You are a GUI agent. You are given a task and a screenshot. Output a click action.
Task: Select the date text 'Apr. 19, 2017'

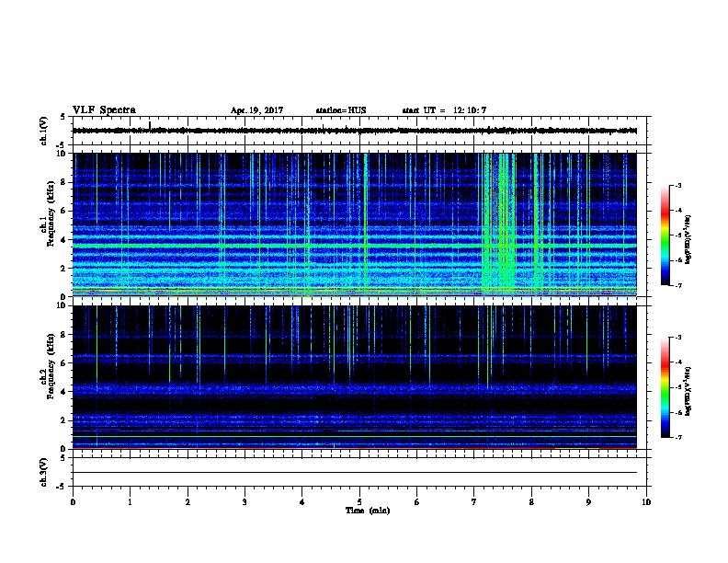(256, 110)
